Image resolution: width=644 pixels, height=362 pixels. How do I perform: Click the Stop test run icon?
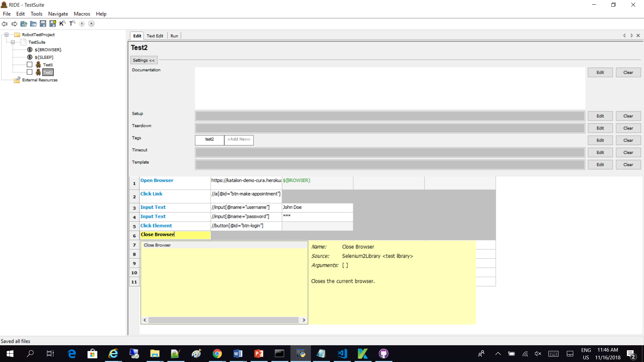click(x=92, y=24)
